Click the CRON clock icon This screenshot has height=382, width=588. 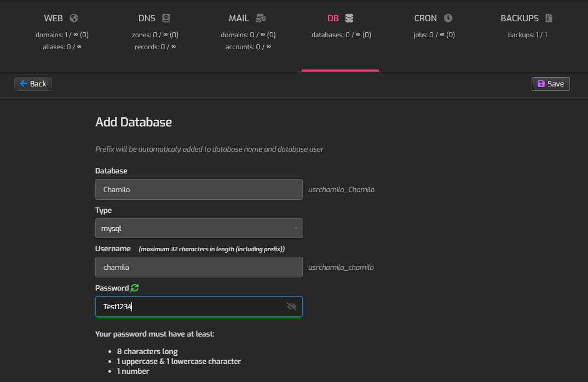click(448, 18)
